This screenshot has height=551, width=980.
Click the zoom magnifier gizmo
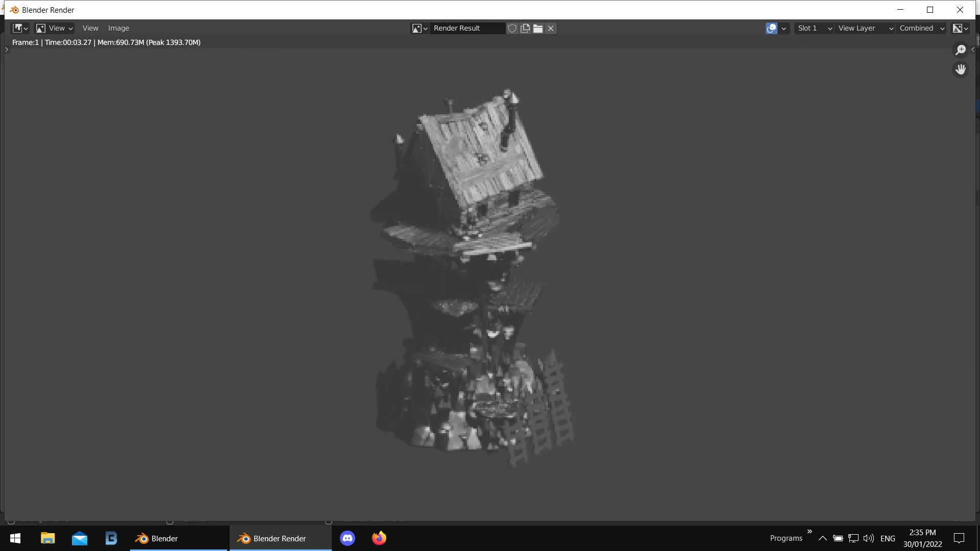pos(961,49)
